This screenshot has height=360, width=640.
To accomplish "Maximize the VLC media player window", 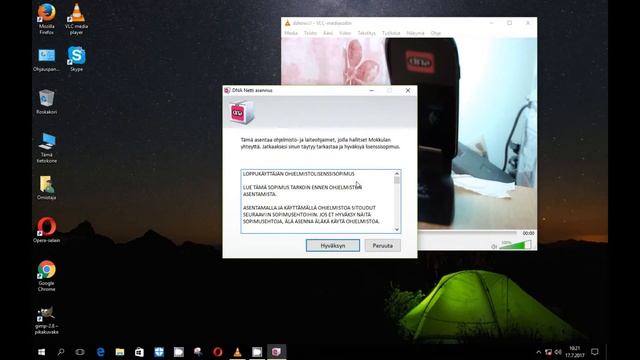I will [509, 23].
